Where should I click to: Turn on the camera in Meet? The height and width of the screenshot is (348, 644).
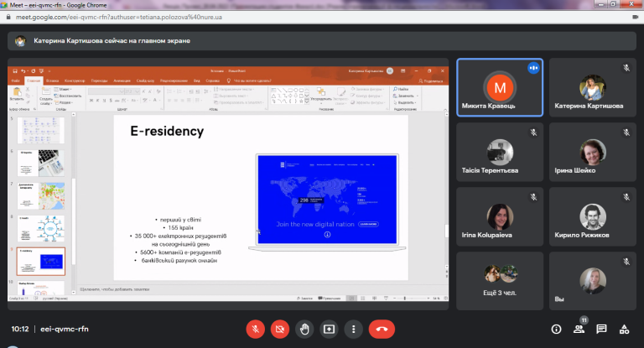280,329
